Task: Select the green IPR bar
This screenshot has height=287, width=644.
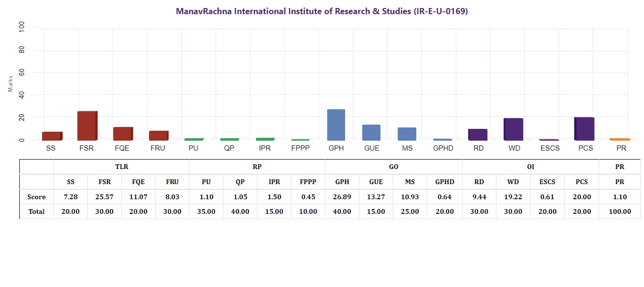Action: click(264, 139)
